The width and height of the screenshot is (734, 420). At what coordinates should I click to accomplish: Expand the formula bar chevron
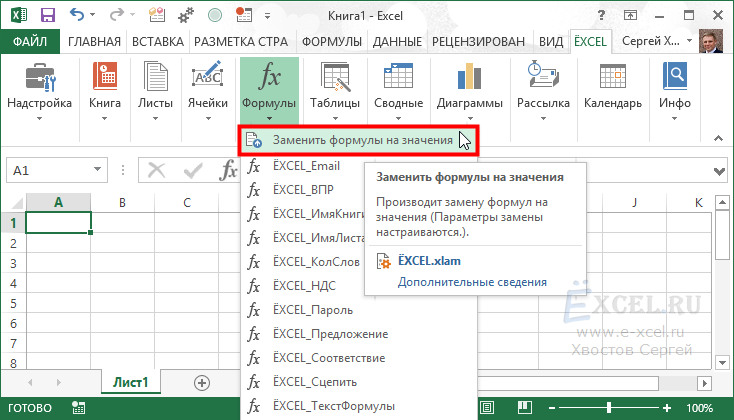719,171
